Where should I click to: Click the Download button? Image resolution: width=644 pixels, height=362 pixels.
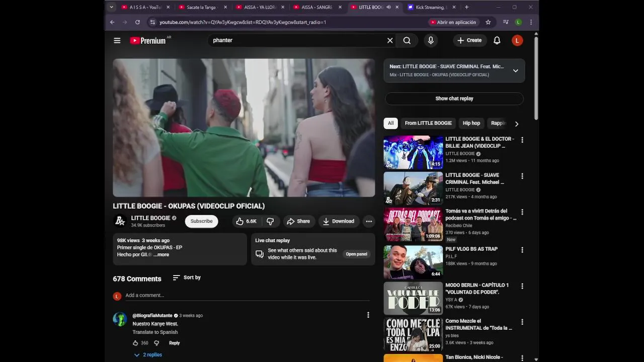[x=338, y=221]
